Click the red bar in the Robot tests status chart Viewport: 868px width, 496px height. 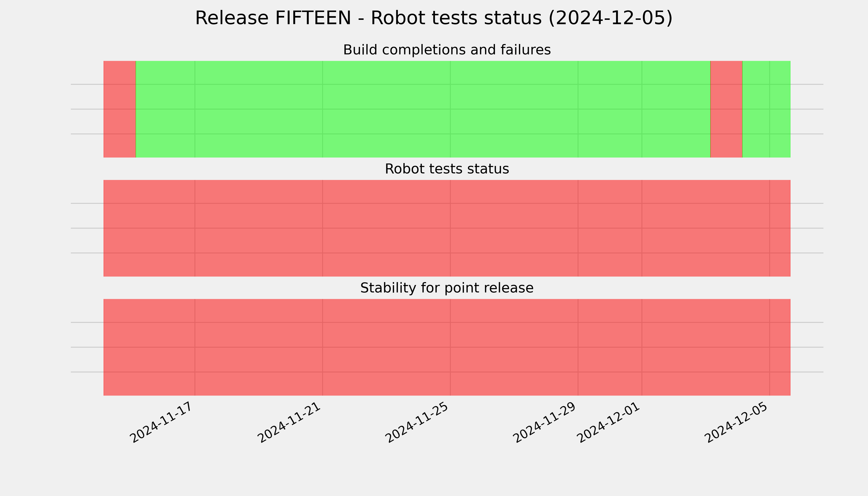point(447,228)
